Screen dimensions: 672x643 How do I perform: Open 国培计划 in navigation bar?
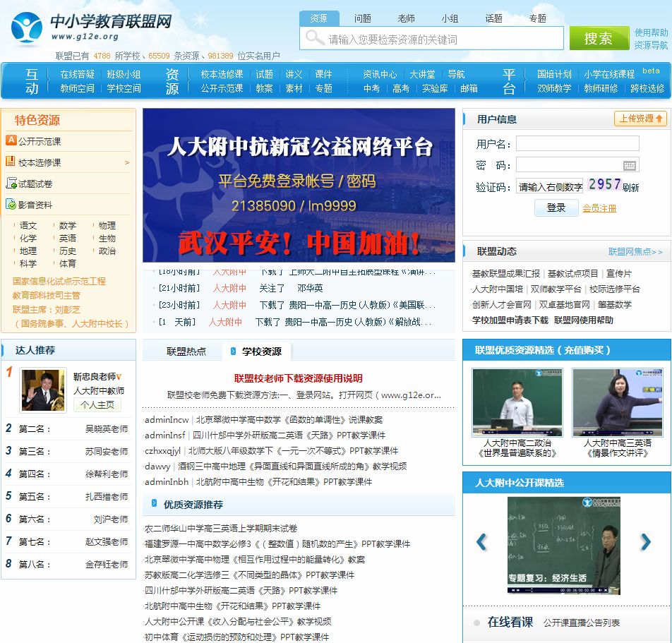[x=554, y=74]
